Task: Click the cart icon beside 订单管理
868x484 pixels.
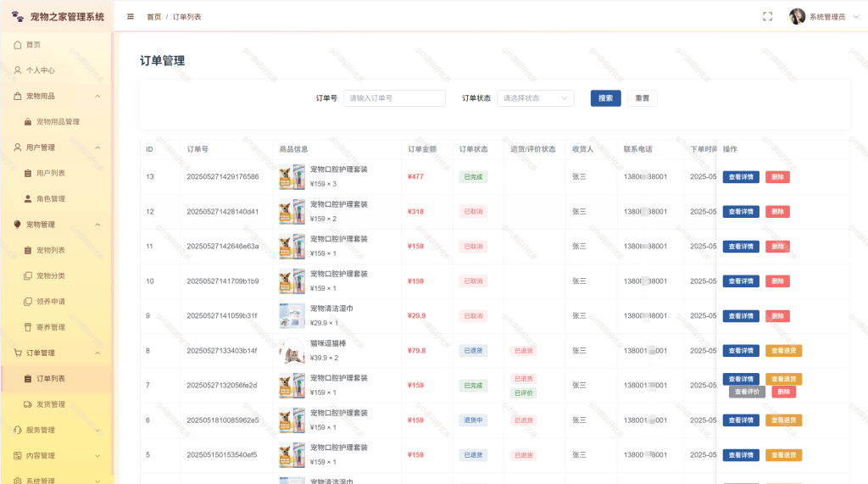Action: (18, 353)
